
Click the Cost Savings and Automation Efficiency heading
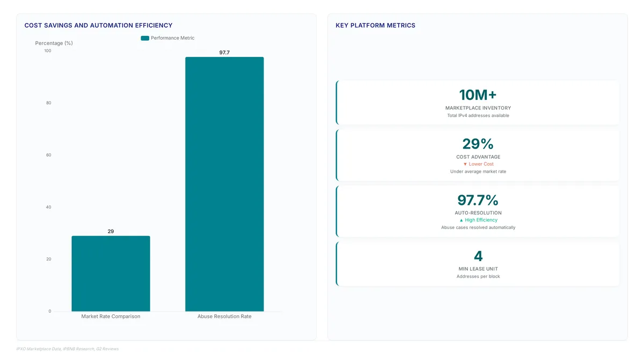pos(99,25)
